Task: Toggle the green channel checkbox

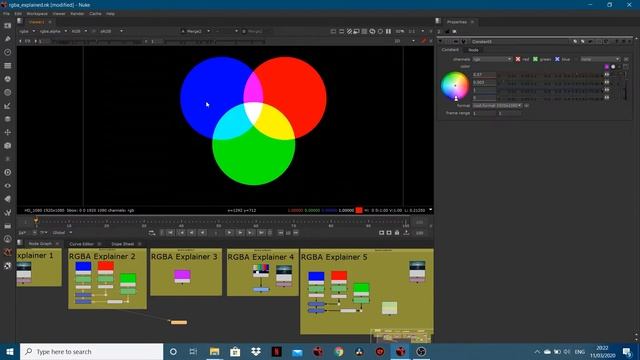Action: tap(535, 59)
